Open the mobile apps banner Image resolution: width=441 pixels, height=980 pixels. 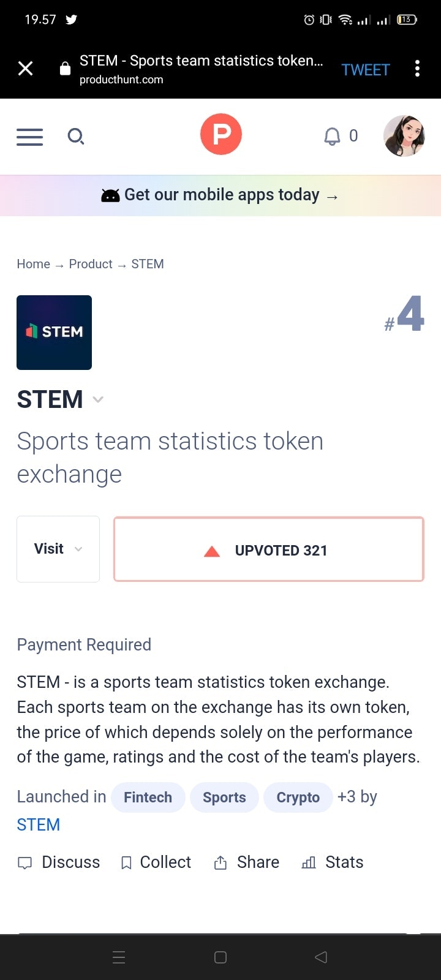point(221,195)
